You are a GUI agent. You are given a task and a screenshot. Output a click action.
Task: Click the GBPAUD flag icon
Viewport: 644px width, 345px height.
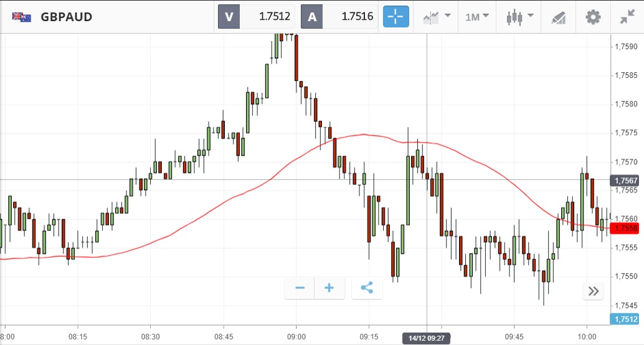point(22,17)
